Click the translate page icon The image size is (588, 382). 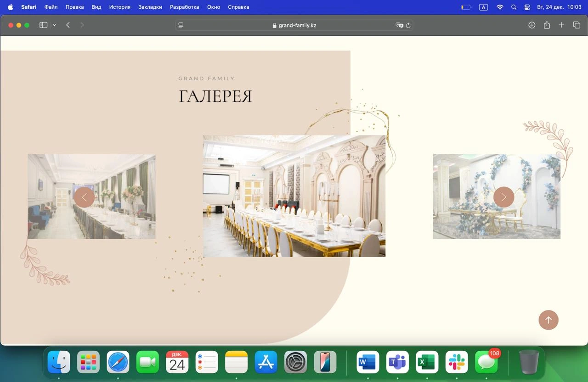click(x=399, y=25)
